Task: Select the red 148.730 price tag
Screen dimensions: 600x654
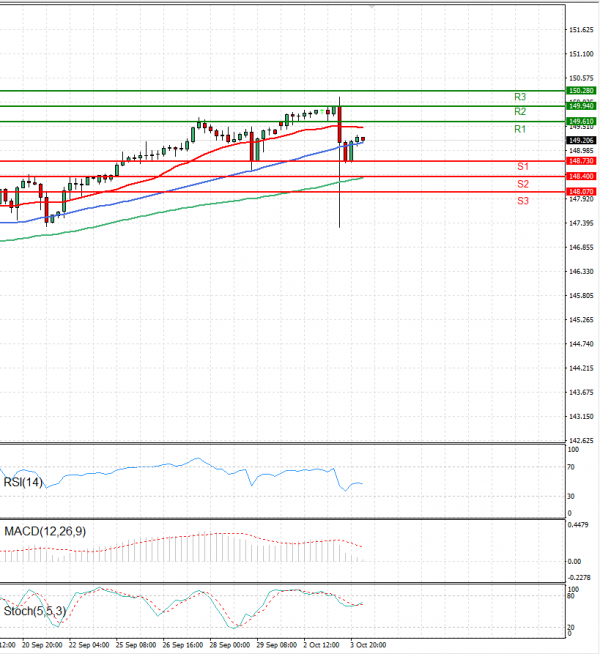Action: pyautogui.click(x=582, y=161)
